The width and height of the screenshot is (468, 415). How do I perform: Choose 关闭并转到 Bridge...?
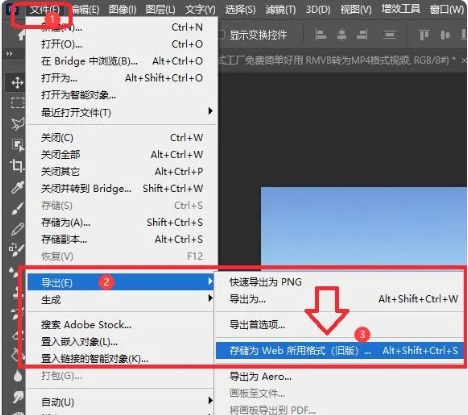(122, 189)
